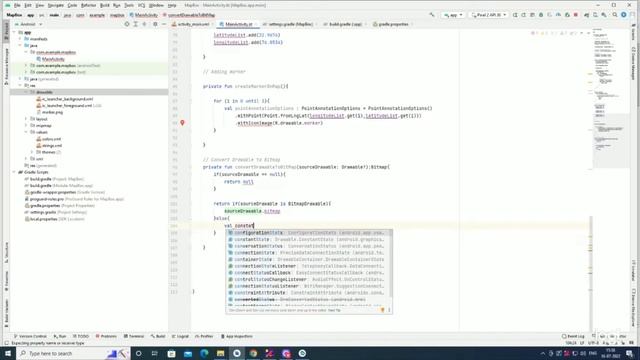Click the Make Project hammer icon

pos(432,15)
